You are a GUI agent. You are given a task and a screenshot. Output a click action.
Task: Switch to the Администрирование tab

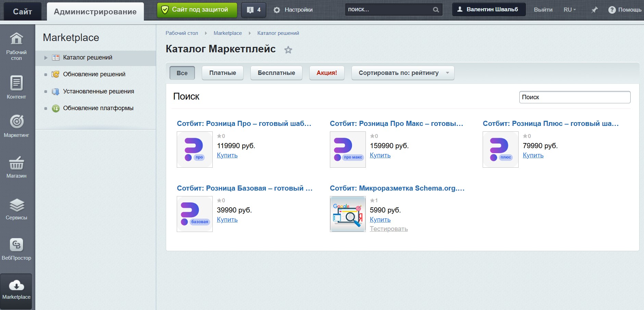click(x=95, y=12)
